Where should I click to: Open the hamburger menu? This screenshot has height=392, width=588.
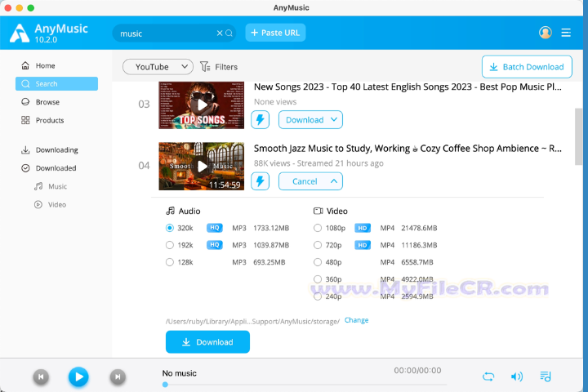coord(566,33)
